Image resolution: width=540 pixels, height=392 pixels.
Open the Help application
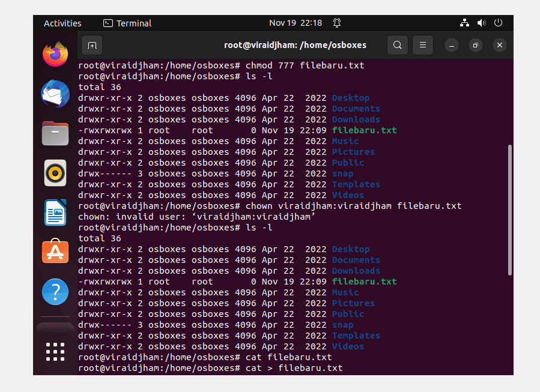[55, 292]
